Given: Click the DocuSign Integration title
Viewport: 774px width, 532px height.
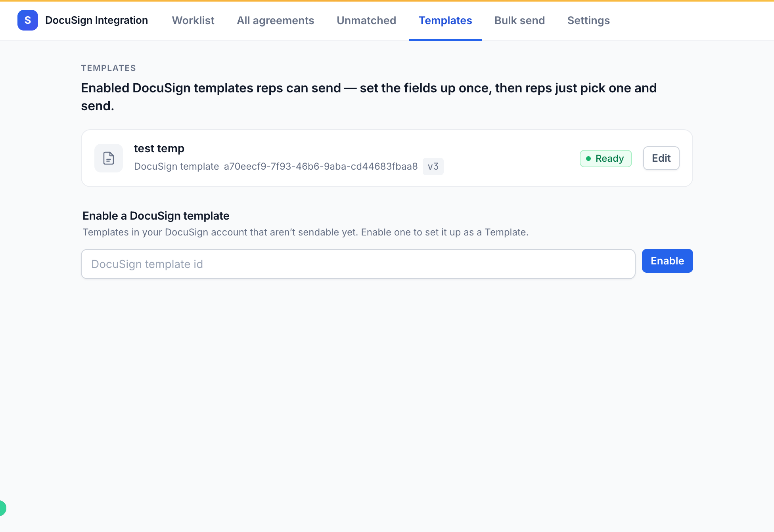Looking at the screenshot, I should tap(96, 20).
